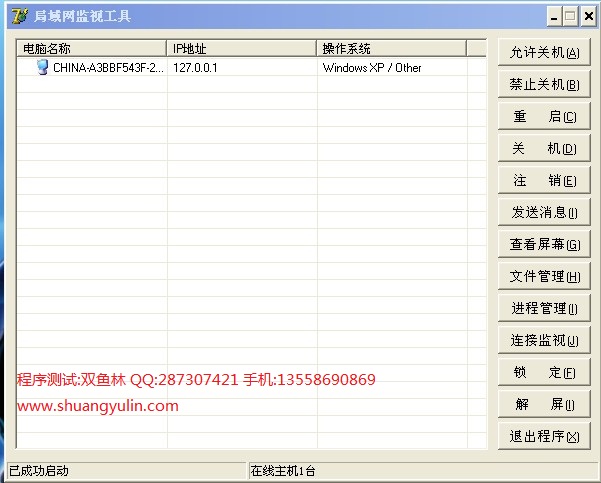The height and width of the screenshot is (483, 601).
Task: Open 进程管理 process manager
Action: click(544, 308)
